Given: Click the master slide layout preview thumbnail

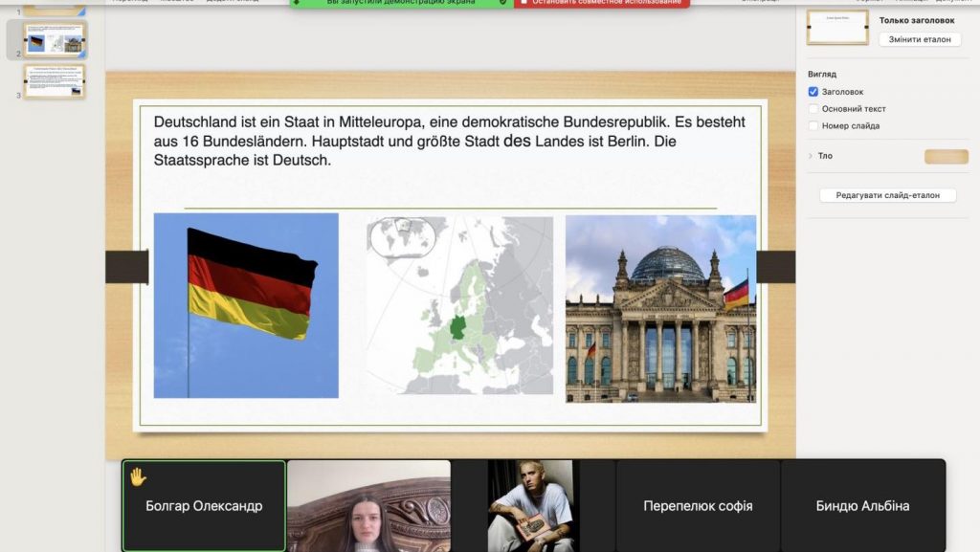Looking at the screenshot, I should [837, 28].
